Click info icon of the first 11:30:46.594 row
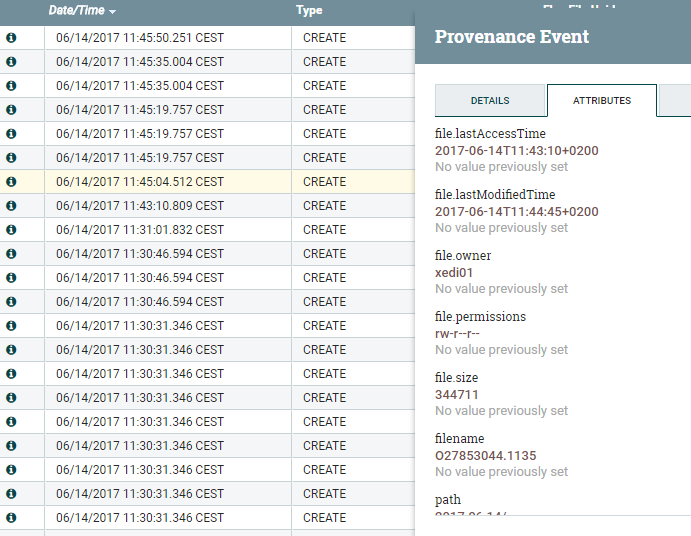This screenshot has width=691, height=536. [12, 253]
